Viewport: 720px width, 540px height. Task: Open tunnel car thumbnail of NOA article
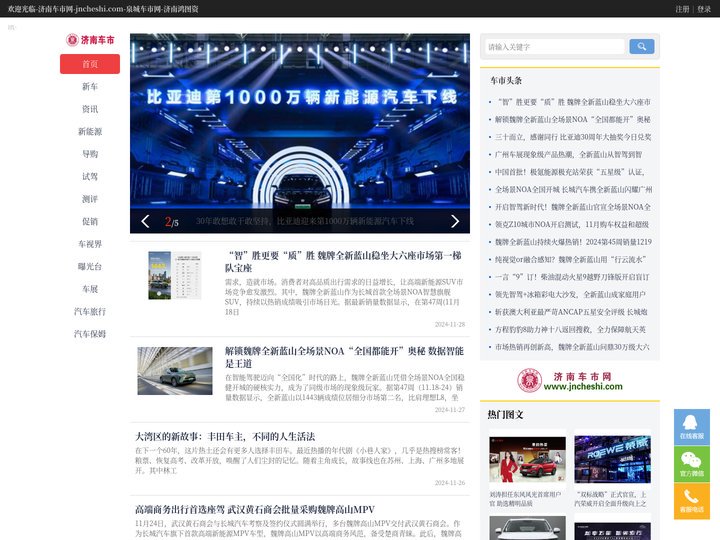[175, 371]
